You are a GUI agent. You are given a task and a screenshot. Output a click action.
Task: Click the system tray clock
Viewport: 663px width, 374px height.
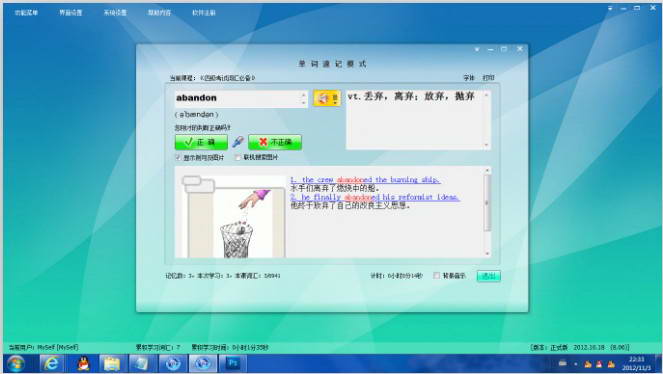click(637, 364)
